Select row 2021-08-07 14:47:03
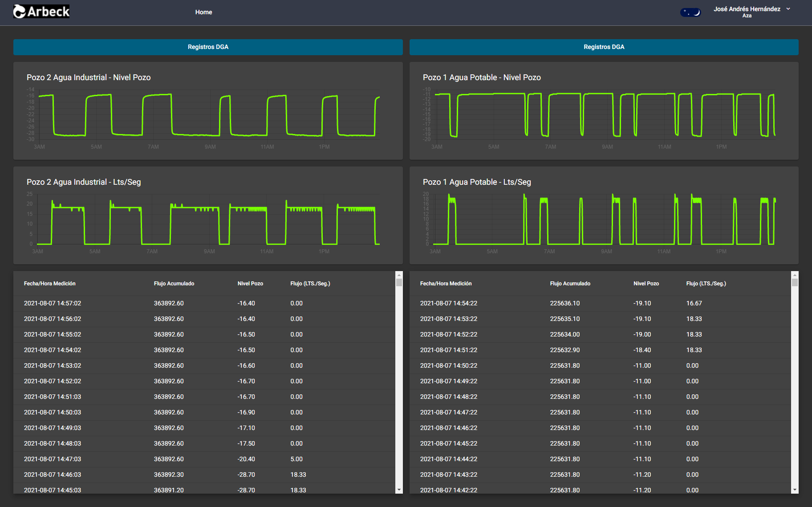The width and height of the screenshot is (812, 507). (x=204, y=459)
